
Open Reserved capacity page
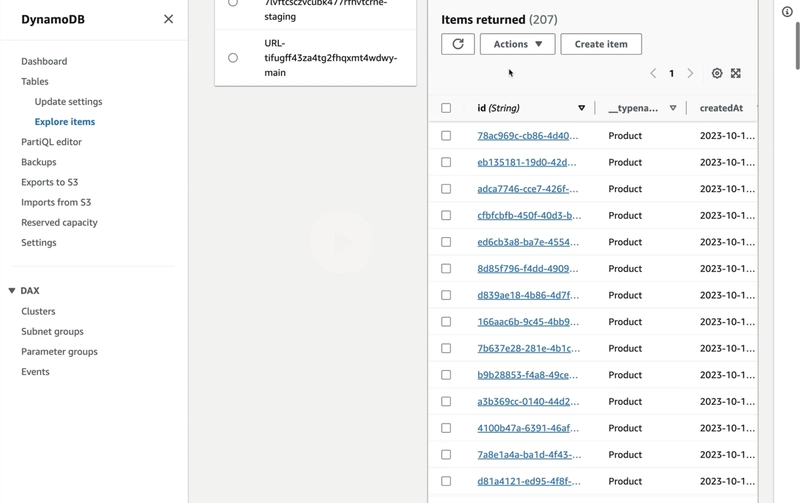coord(59,222)
